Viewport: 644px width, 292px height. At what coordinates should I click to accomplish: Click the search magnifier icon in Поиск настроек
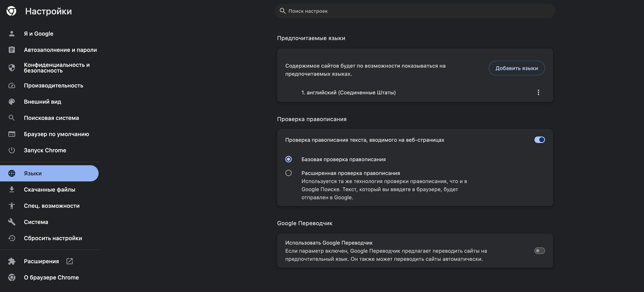pyautogui.click(x=283, y=11)
